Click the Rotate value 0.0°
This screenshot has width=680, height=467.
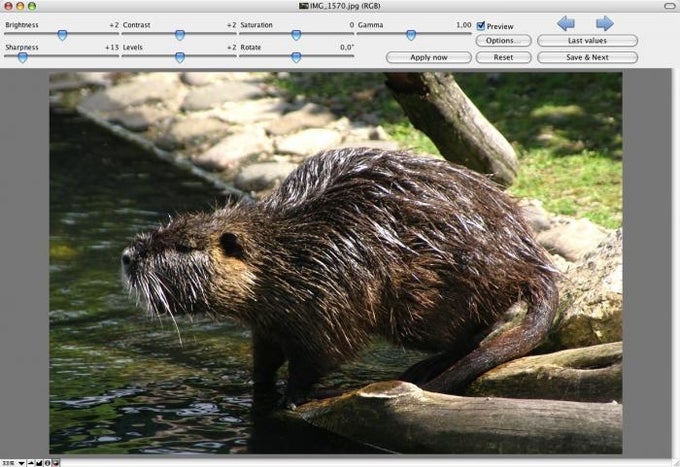click(x=347, y=47)
